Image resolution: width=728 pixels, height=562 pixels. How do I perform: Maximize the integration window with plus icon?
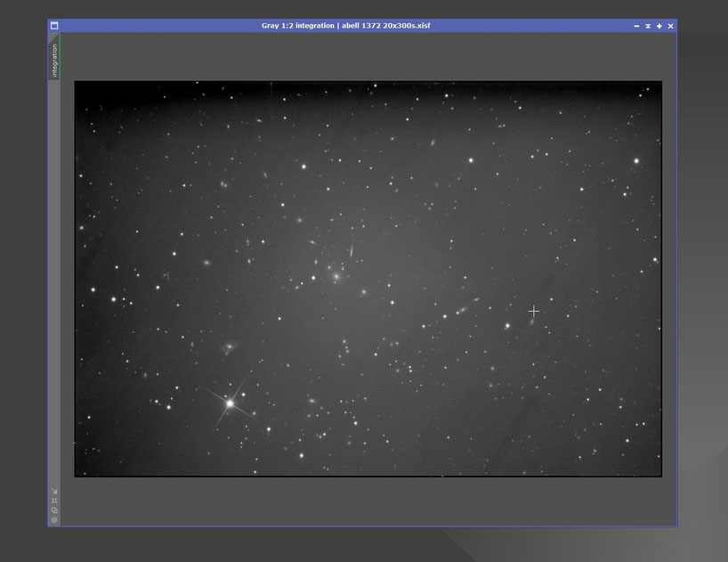(x=659, y=26)
